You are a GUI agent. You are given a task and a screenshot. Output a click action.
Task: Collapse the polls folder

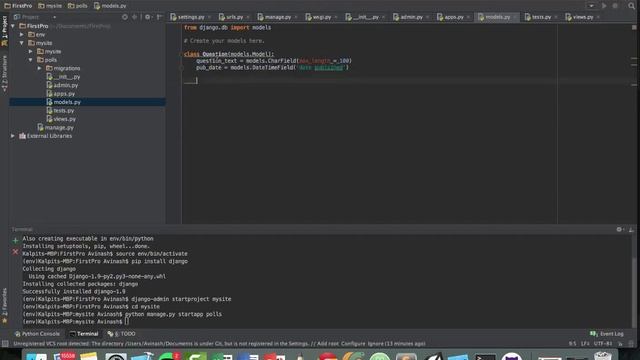[x=31, y=60]
